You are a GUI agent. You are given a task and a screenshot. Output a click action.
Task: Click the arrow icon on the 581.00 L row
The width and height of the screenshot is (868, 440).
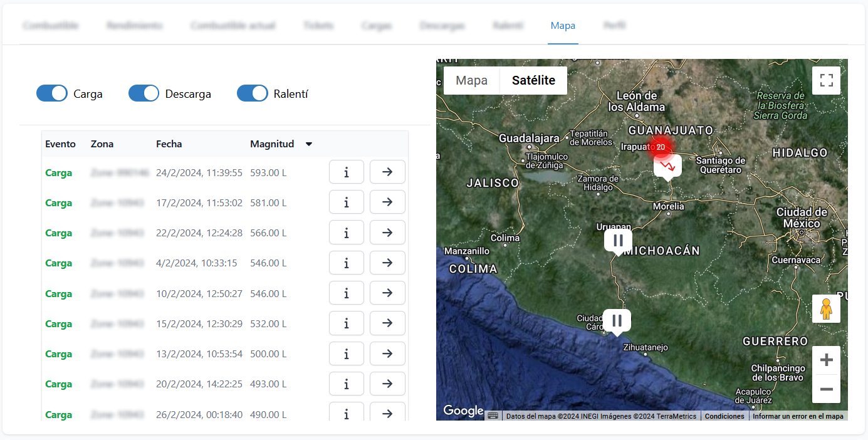(x=387, y=202)
